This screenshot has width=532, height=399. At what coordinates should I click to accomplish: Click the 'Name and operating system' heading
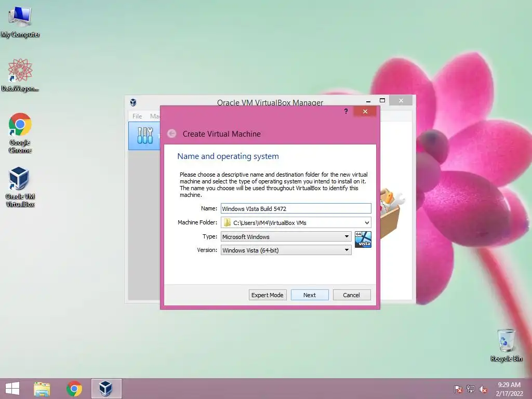[228, 156]
